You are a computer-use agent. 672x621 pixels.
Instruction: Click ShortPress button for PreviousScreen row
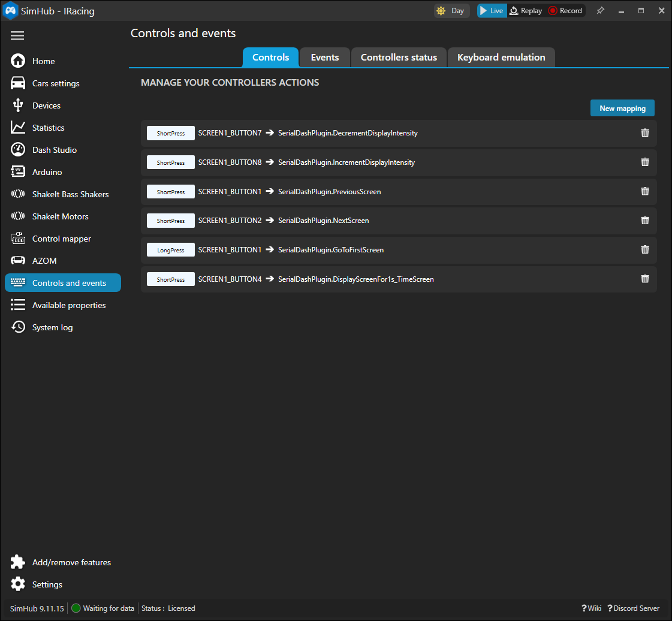pyautogui.click(x=171, y=192)
